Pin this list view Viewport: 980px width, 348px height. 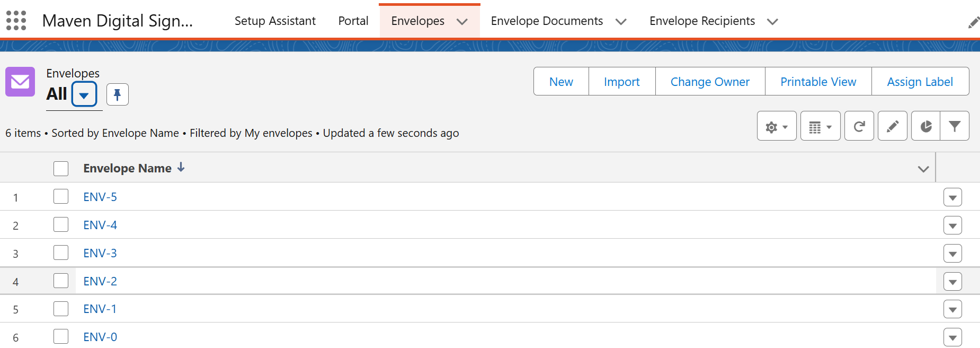(118, 94)
